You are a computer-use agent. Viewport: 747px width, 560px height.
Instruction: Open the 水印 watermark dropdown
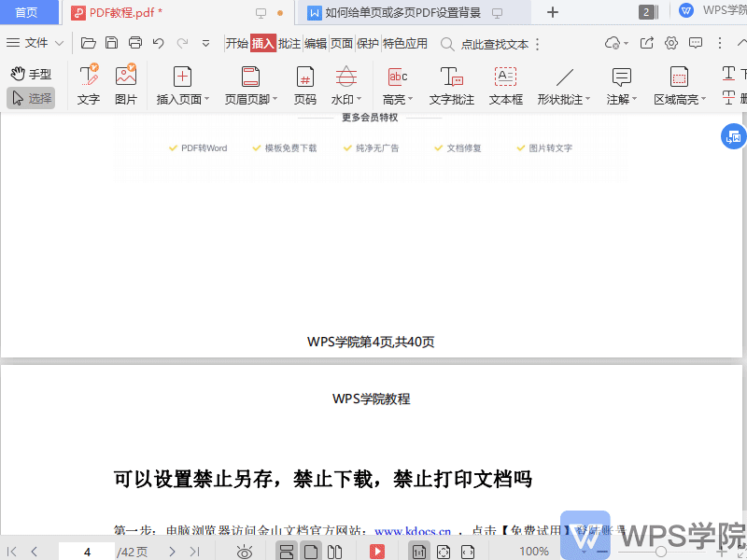tap(346, 85)
